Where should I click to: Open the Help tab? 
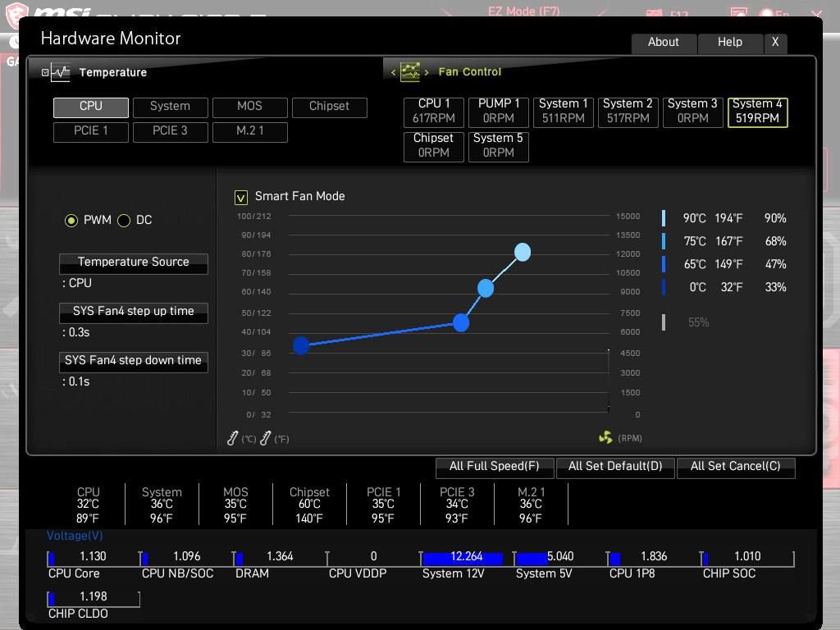click(730, 43)
